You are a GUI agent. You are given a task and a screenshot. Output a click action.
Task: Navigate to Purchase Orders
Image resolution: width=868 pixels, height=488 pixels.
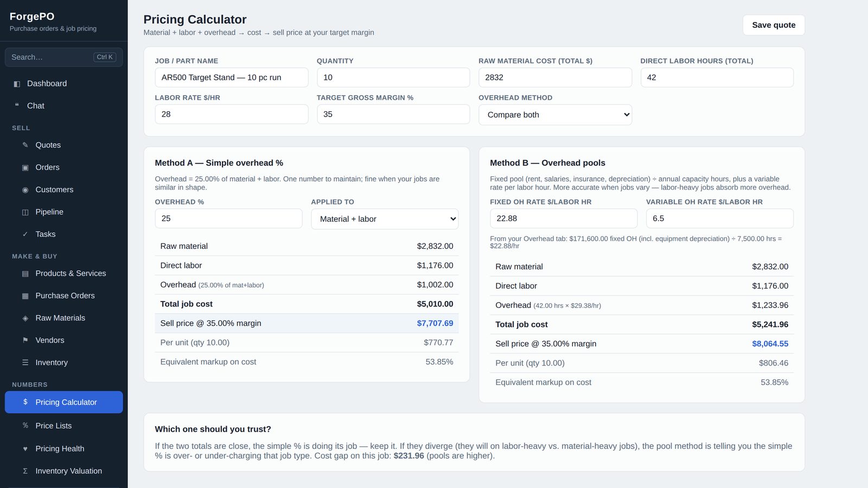pyautogui.click(x=64, y=296)
